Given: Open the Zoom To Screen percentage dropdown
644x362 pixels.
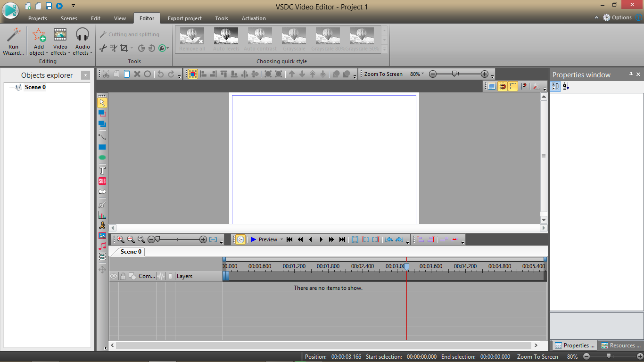Looking at the screenshot, I should point(417,74).
